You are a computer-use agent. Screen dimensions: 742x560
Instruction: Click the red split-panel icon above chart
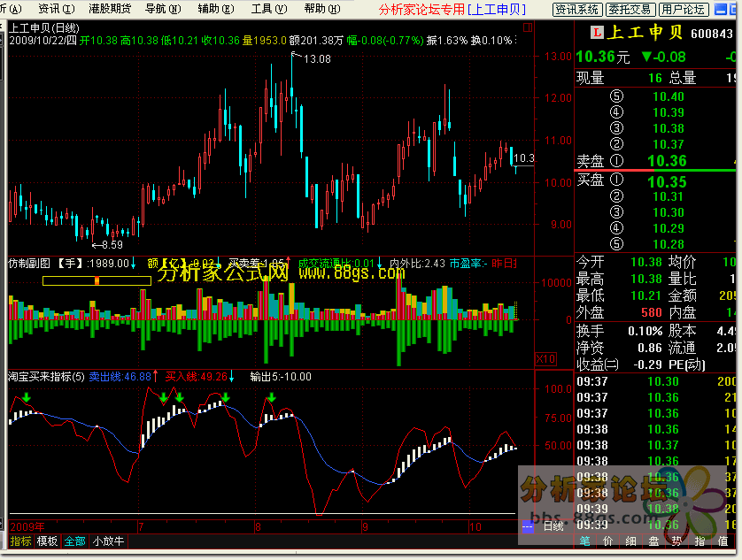[x=528, y=27]
